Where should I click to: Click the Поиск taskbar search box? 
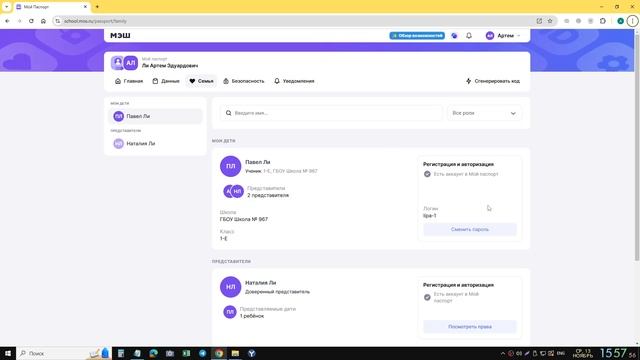click(x=63, y=353)
